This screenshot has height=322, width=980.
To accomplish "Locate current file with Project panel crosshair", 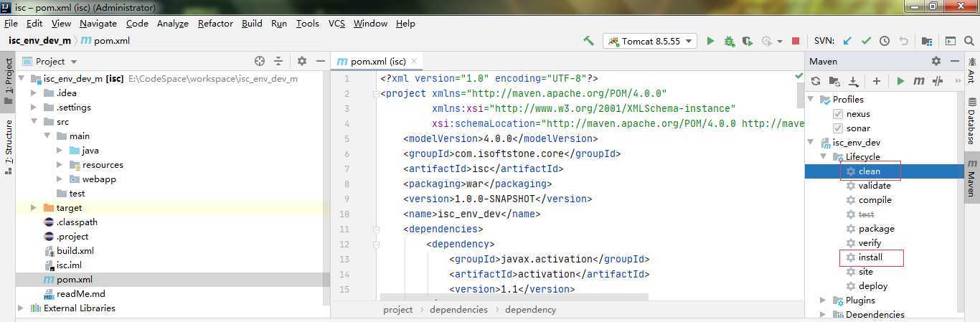I will (260, 61).
